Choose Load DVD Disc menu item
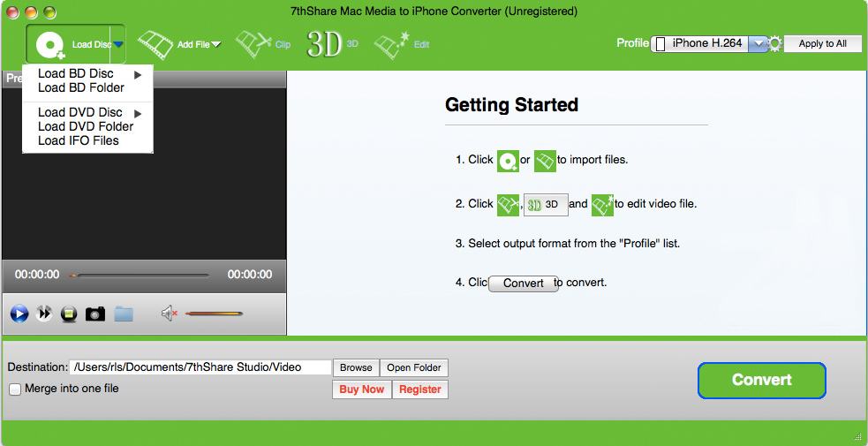868x446 pixels. tap(80, 112)
